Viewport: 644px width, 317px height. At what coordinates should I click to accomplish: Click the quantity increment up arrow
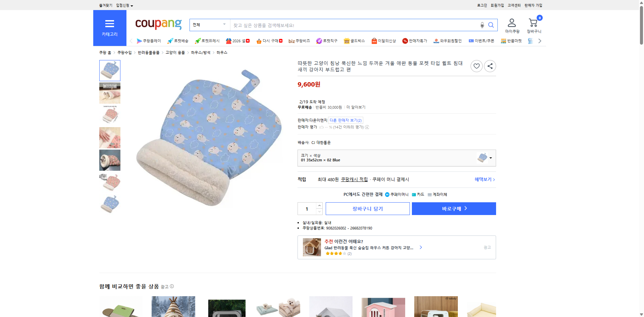(319, 205)
